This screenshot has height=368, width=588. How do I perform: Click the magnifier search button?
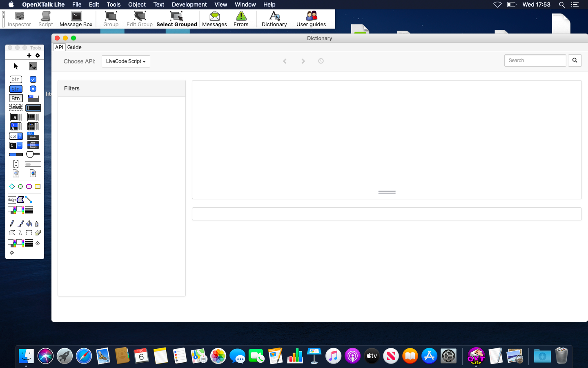coord(575,61)
